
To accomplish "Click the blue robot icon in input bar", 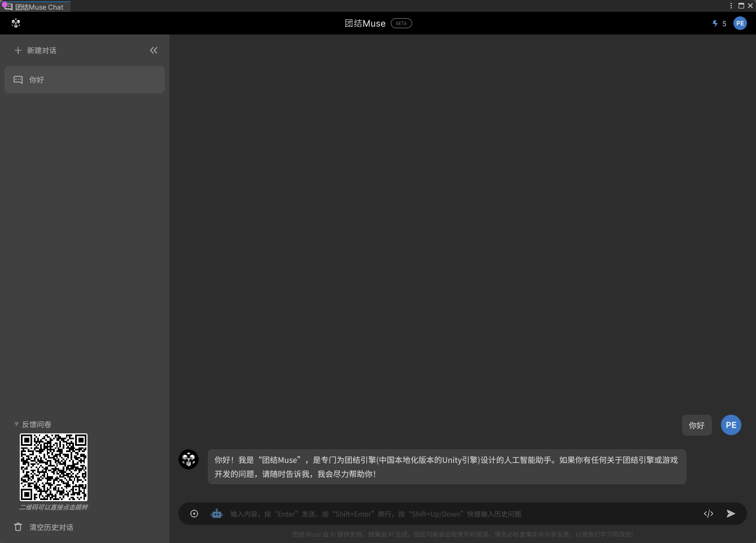I will 217,514.
